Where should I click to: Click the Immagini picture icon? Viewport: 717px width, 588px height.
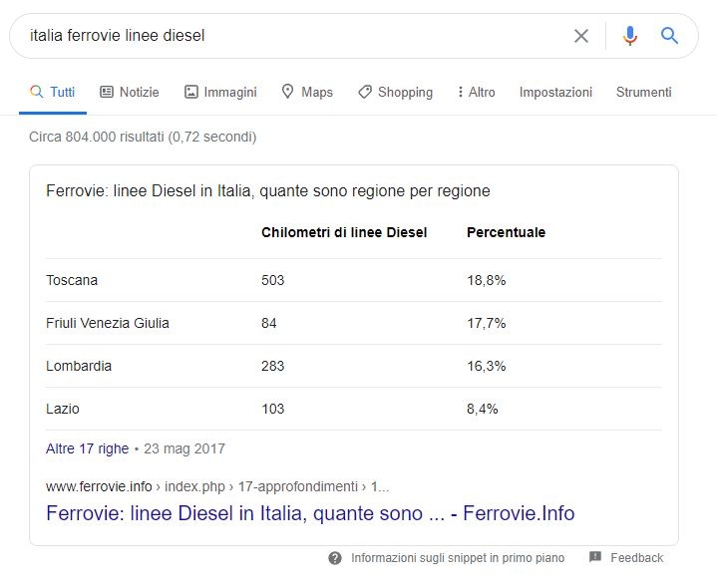click(x=191, y=92)
